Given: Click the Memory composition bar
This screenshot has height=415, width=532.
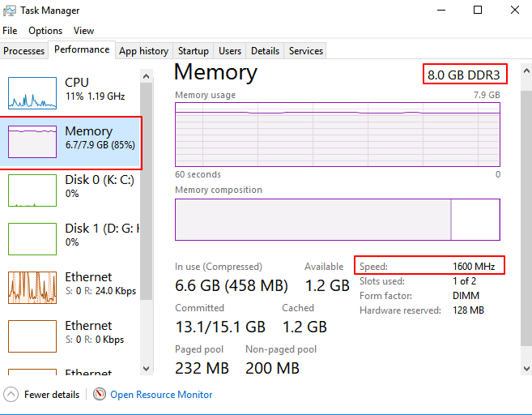Looking at the screenshot, I should point(337,220).
